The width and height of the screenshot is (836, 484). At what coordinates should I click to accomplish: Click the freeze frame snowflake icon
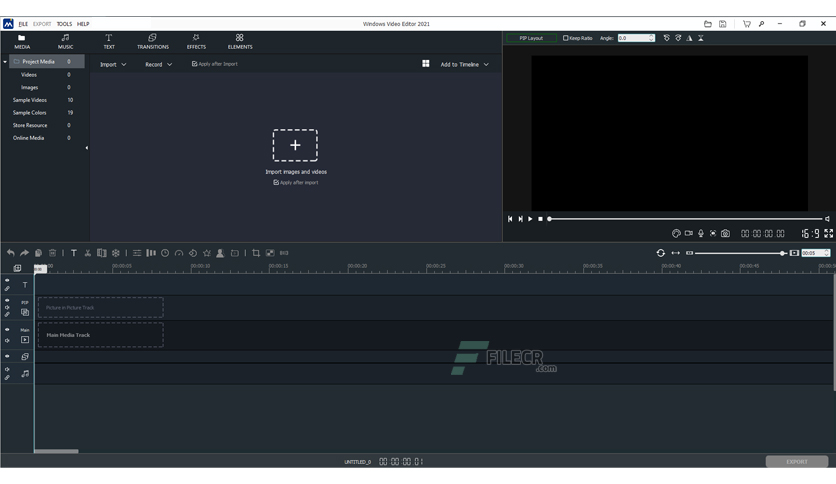116,253
